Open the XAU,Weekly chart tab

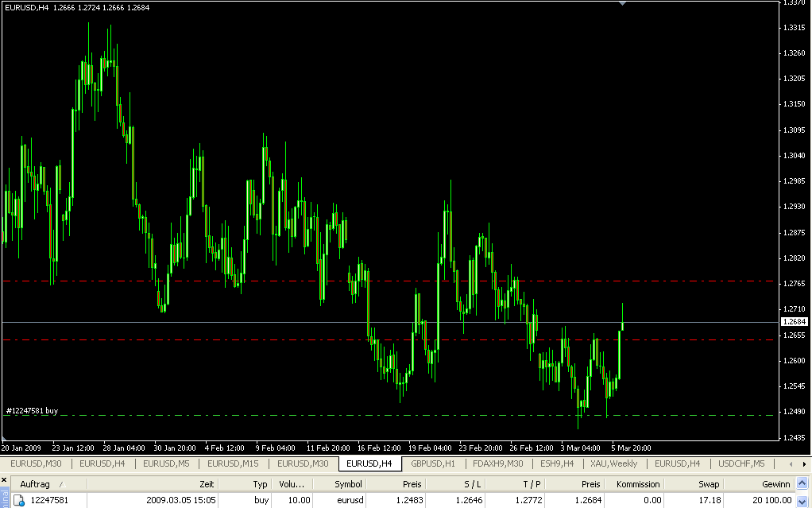click(613, 463)
